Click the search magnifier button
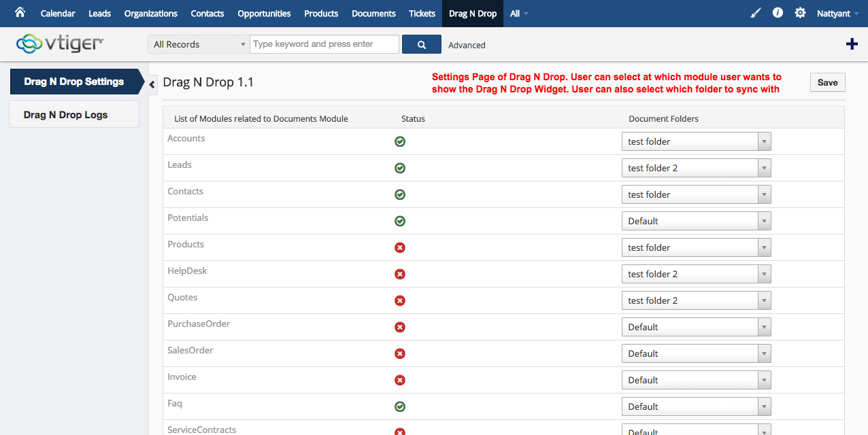This screenshot has width=868, height=435. pyautogui.click(x=422, y=44)
